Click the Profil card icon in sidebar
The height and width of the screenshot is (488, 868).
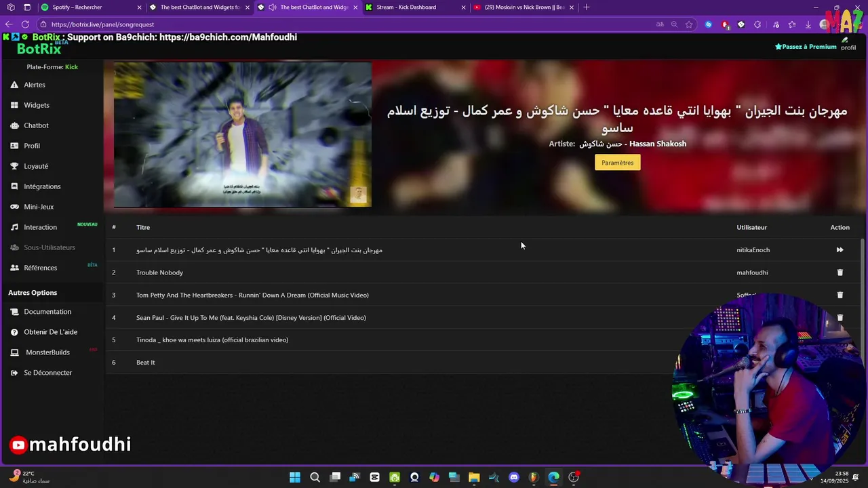point(14,146)
